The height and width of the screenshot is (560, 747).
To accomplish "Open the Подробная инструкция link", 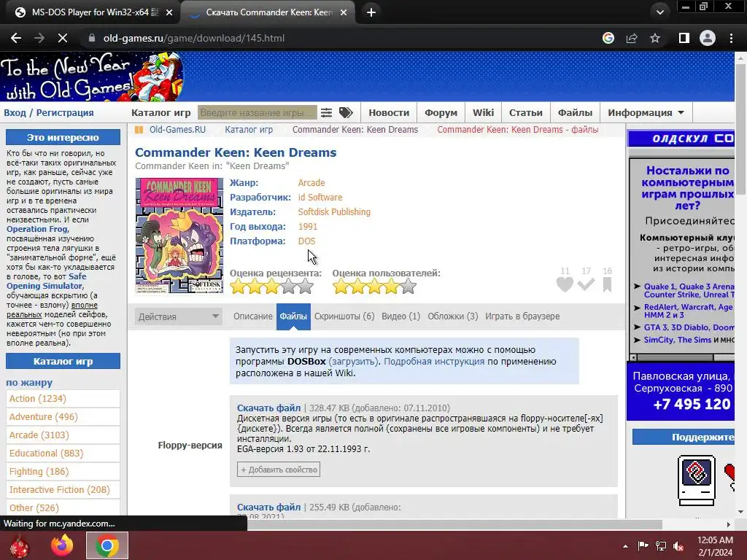I will [433, 362].
